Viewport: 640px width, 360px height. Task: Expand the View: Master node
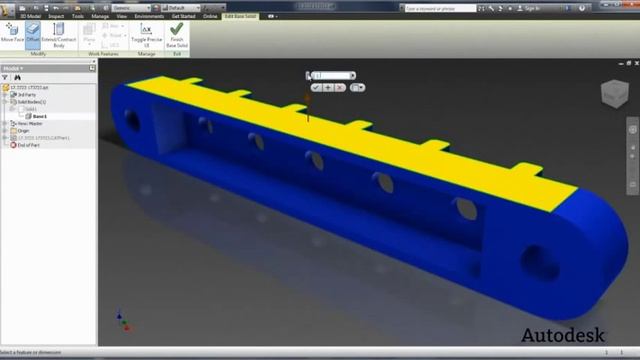coord(5,124)
